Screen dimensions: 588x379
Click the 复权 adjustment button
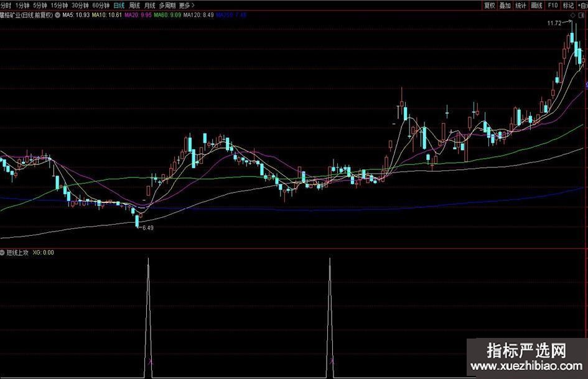[489, 5]
